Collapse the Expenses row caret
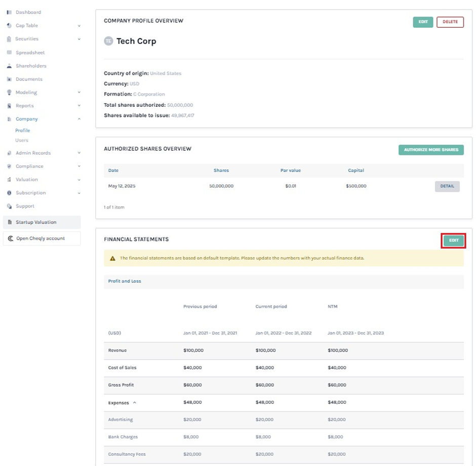 (134, 403)
